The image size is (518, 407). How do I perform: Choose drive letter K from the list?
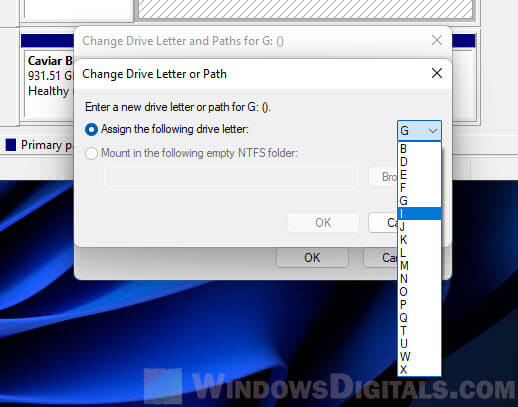(x=419, y=240)
